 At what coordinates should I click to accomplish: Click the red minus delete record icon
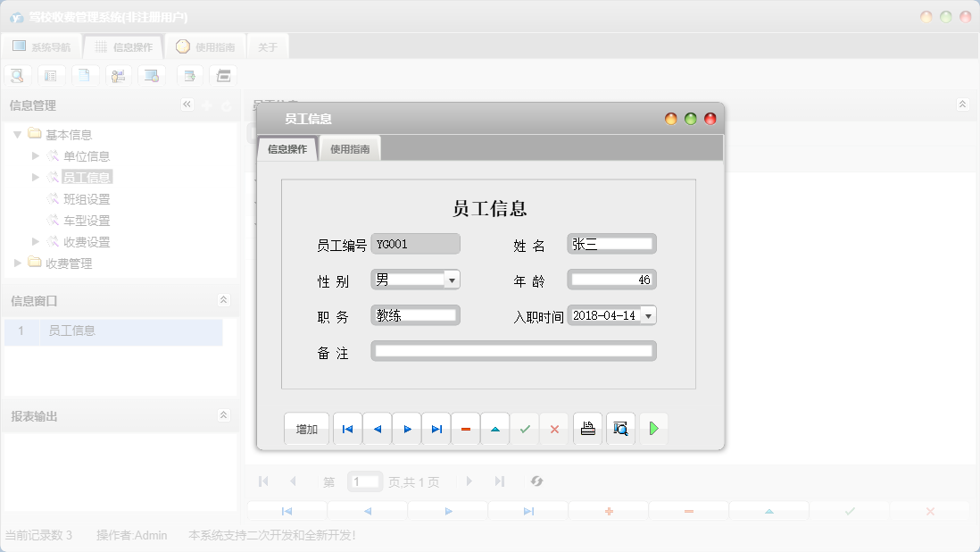coord(466,430)
